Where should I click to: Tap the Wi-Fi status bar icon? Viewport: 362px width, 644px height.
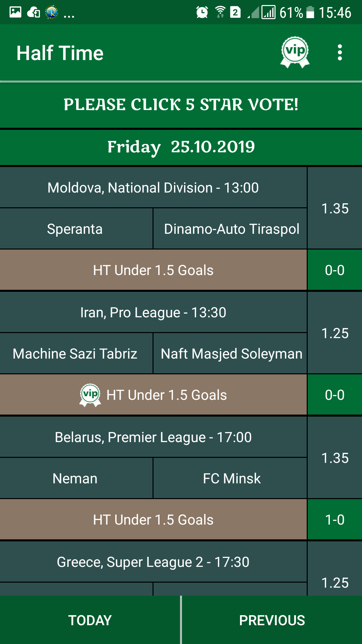(220, 12)
